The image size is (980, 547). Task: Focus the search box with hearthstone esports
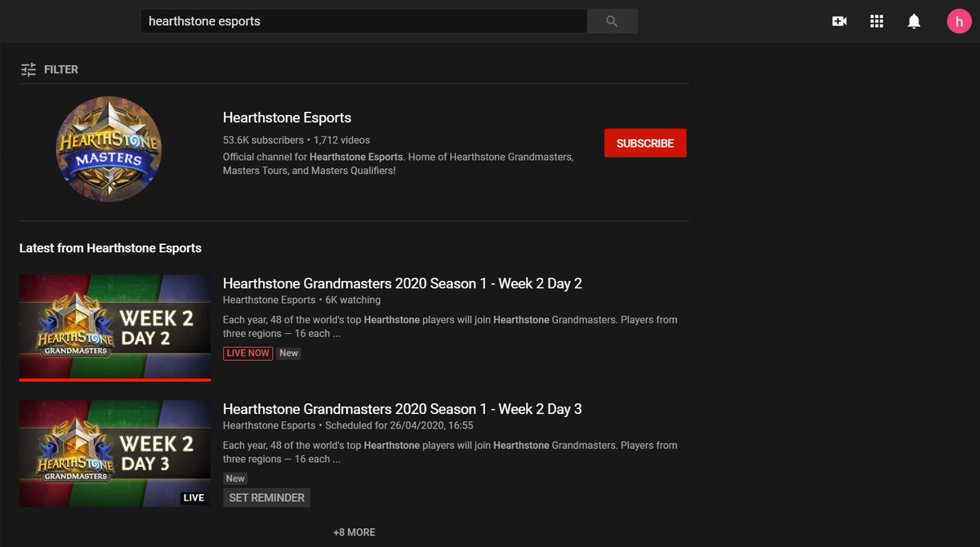click(x=363, y=21)
